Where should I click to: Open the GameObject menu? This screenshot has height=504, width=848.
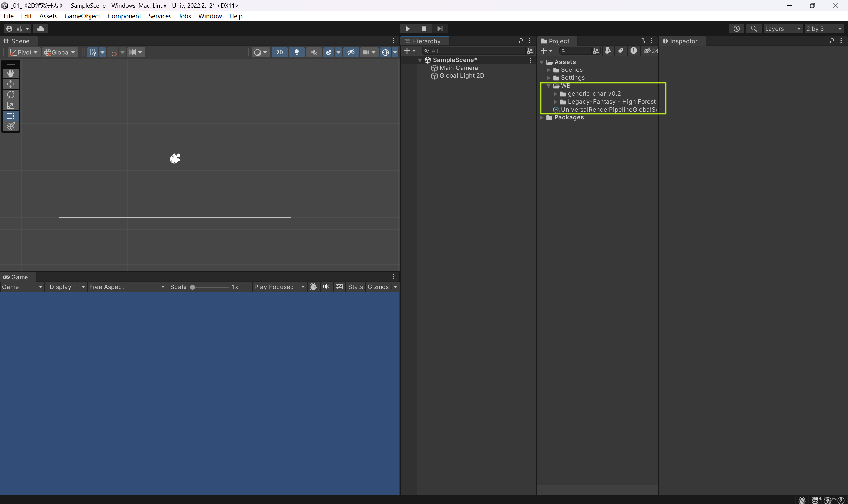82,16
